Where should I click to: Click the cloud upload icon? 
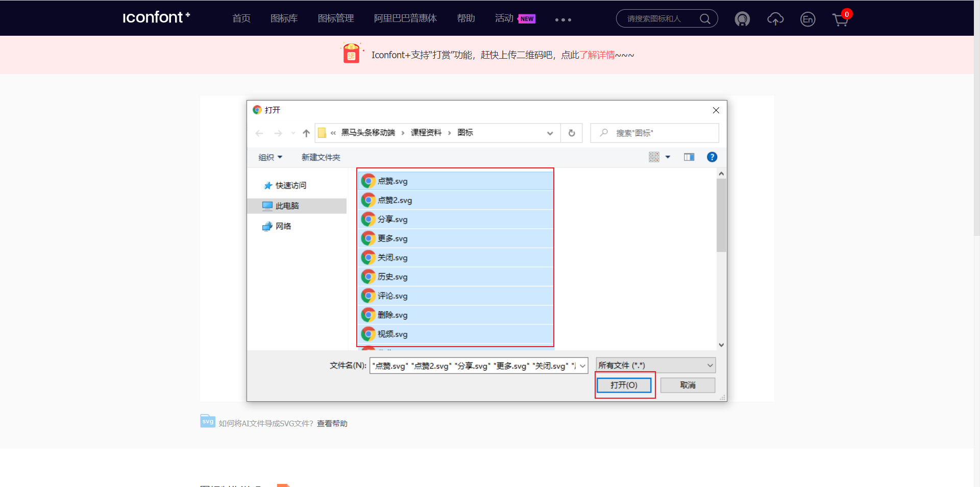click(775, 19)
